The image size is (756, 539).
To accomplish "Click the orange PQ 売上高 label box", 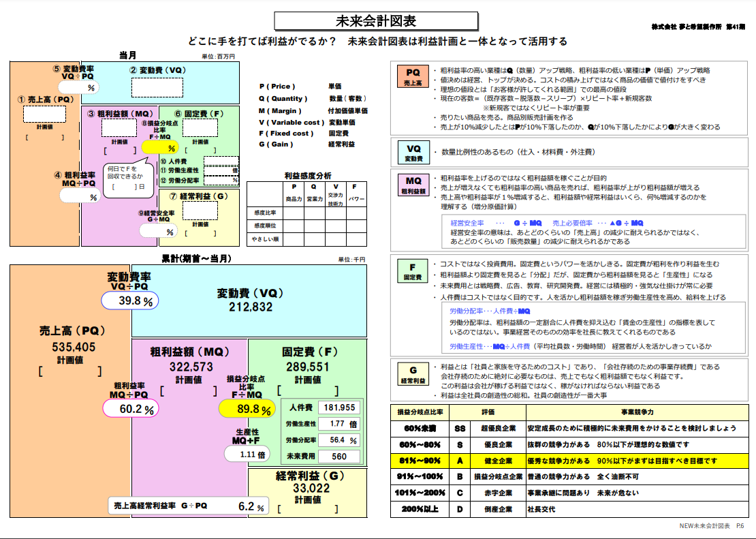I will [x=413, y=76].
